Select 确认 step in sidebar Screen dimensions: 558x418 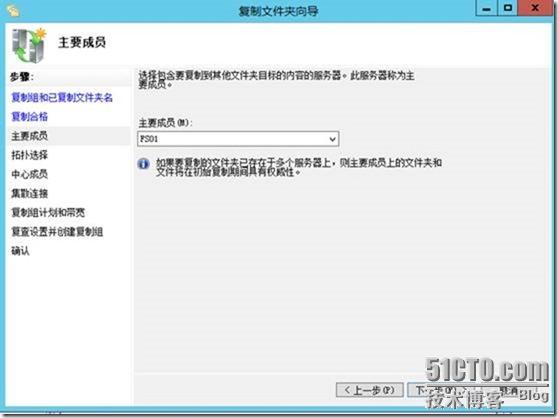(x=20, y=251)
